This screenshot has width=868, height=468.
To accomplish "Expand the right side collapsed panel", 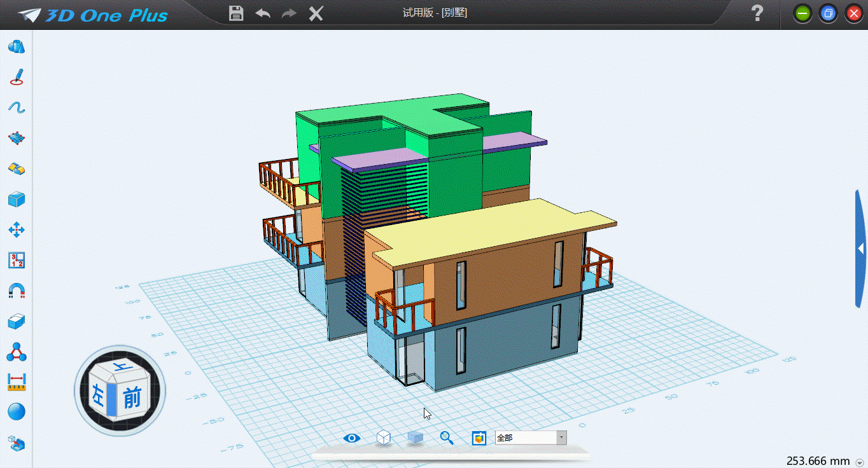I will click(x=861, y=248).
